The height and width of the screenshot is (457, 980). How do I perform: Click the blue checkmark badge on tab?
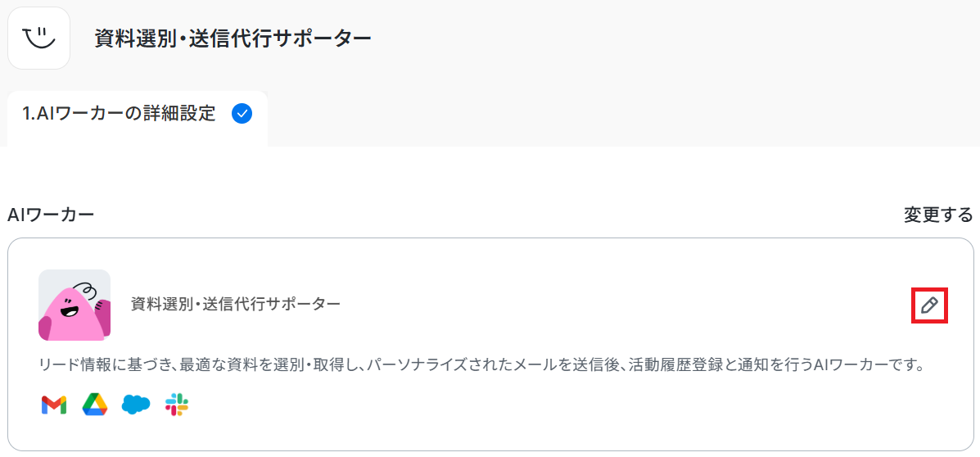[242, 114]
